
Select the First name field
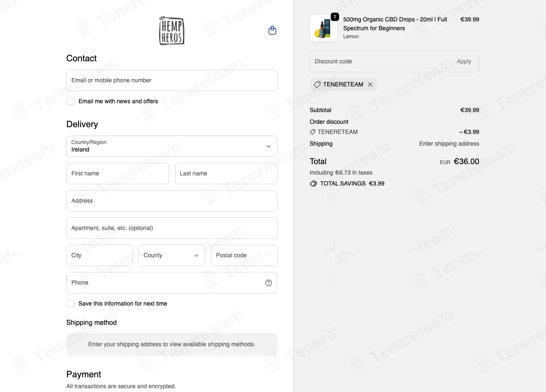(x=118, y=173)
